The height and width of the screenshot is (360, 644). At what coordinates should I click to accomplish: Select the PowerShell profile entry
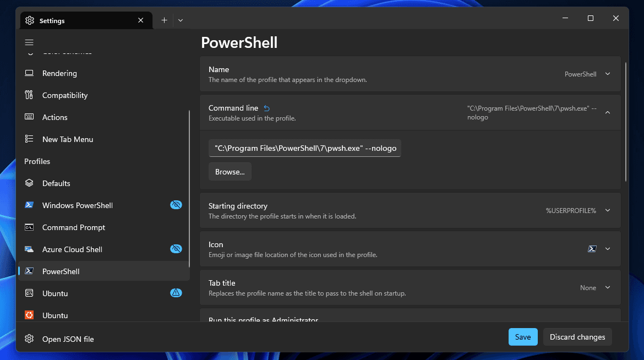[104, 271]
